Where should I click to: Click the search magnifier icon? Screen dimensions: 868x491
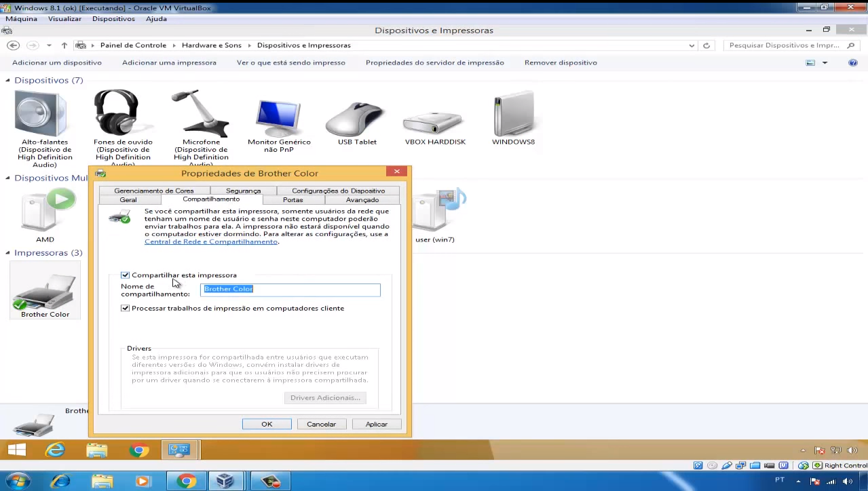[851, 45]
